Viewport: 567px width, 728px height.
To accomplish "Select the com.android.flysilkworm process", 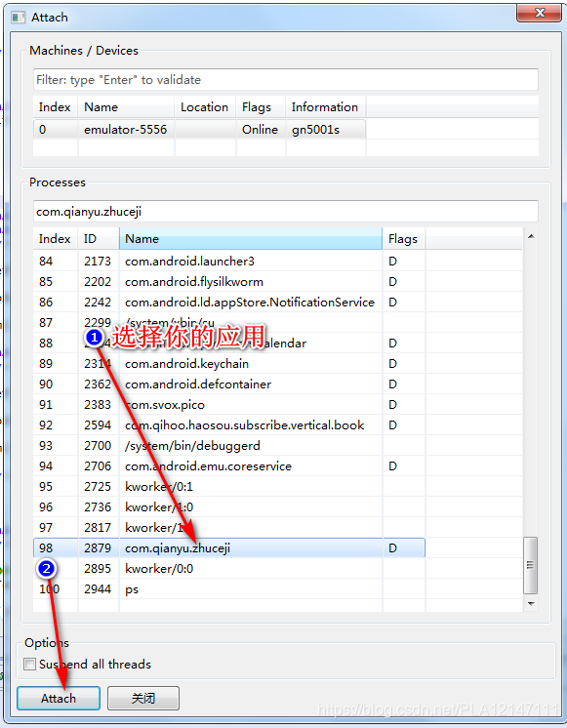I will point(229,281).
